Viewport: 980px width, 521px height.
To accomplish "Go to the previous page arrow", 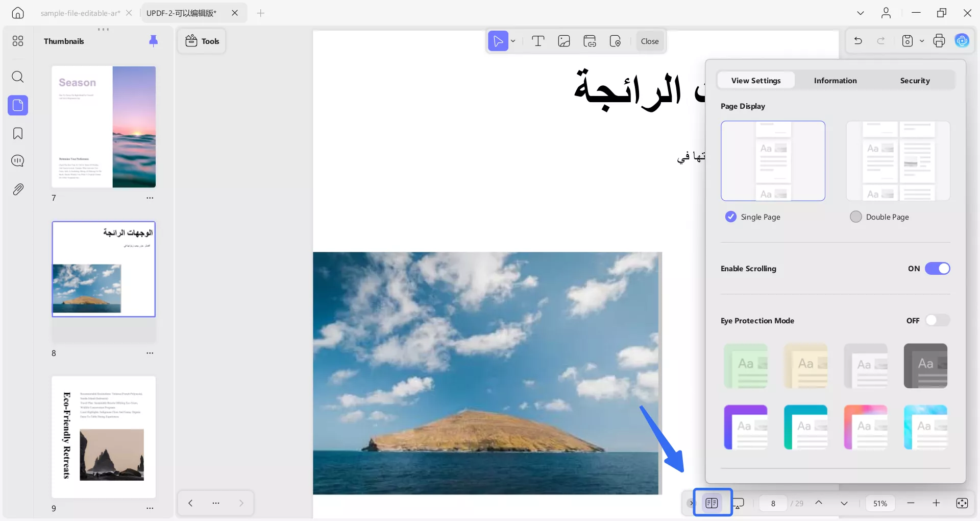I will (x=819, y=503).
